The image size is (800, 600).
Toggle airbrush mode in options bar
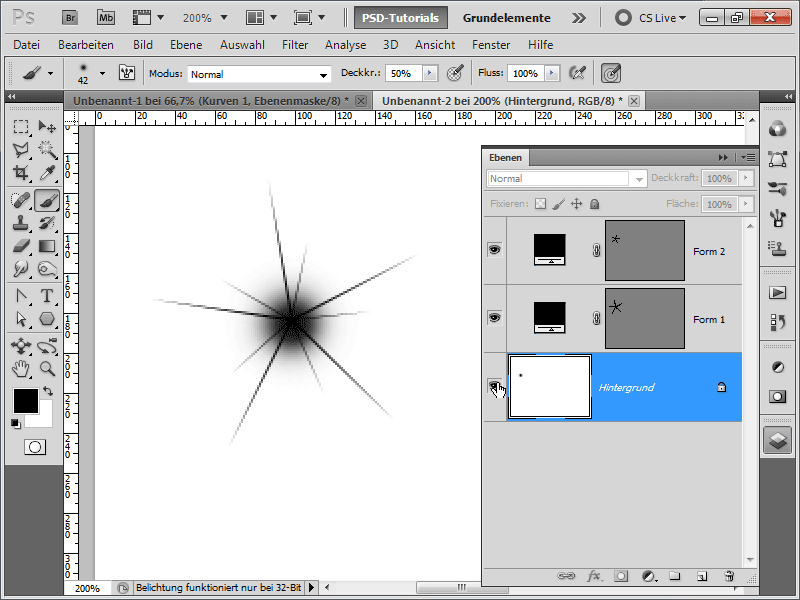[578, 73]
